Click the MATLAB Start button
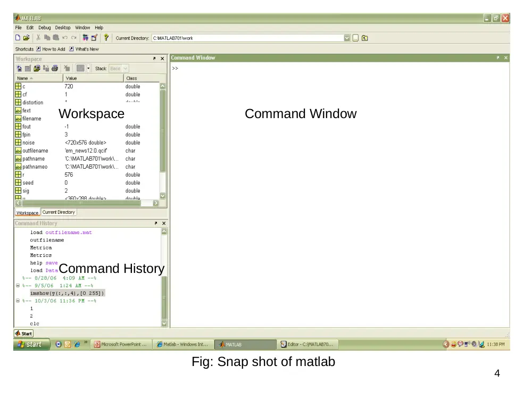This screenshot has width=532, height=399. (24, 334)
